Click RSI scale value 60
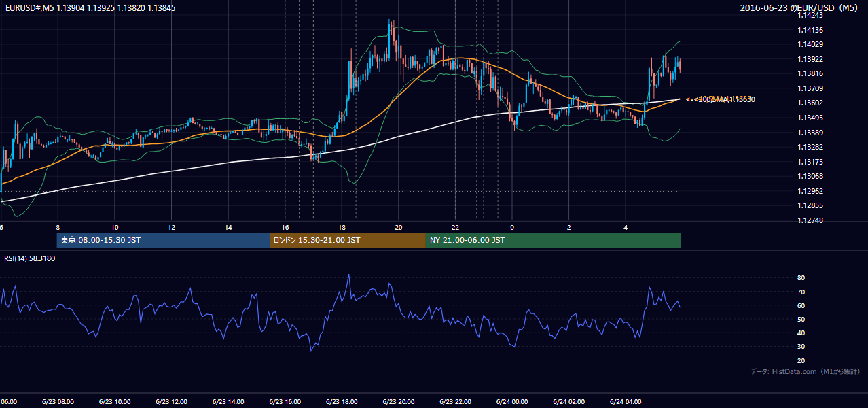The height and width of the screenshot is (408, 868). pos(801,305)
